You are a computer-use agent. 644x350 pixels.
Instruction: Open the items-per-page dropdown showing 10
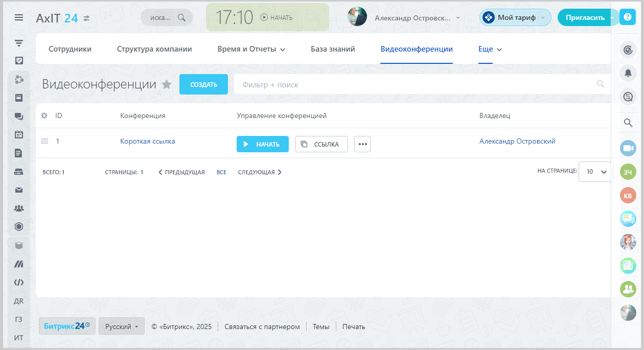[x=596, y=172]
